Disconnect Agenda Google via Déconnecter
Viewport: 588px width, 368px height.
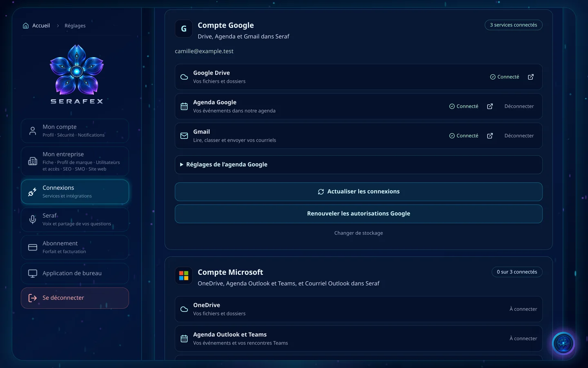tap(519, 106)
